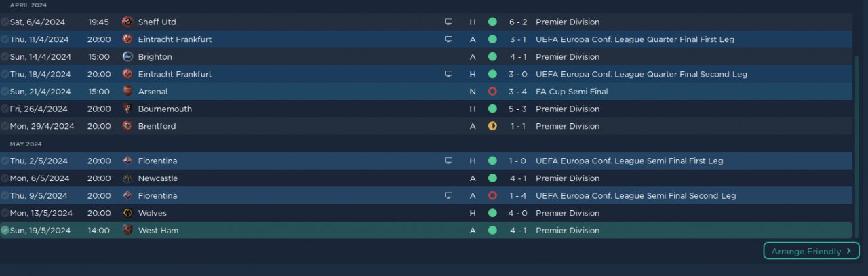Viewport: 868px width, 276px height.
Task: Click the Arrange Friendly button
Action: click(x=811, y=251)
